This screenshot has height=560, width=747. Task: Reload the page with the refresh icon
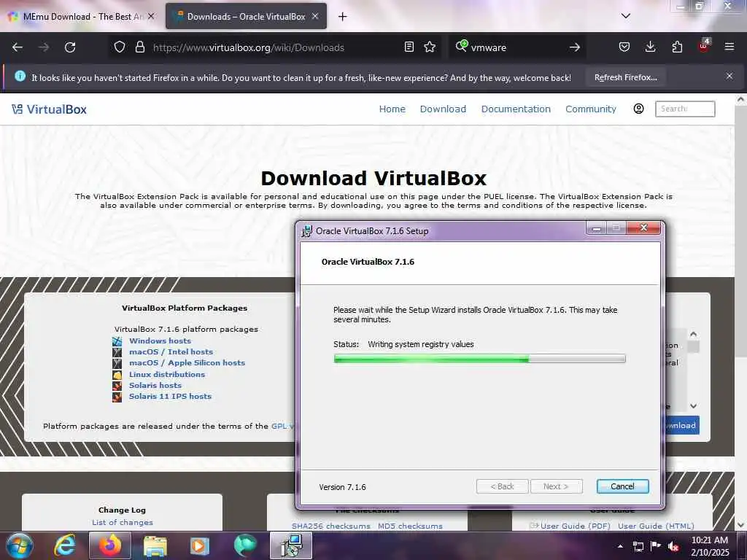tap(70, 47)
